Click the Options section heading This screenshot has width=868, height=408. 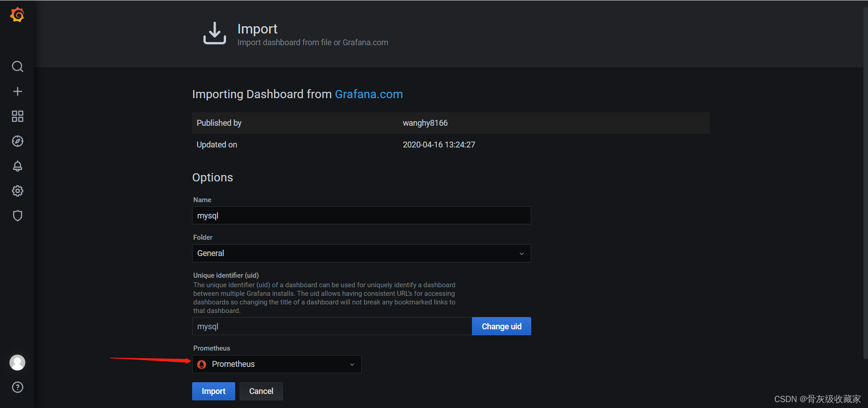(212, 177)
